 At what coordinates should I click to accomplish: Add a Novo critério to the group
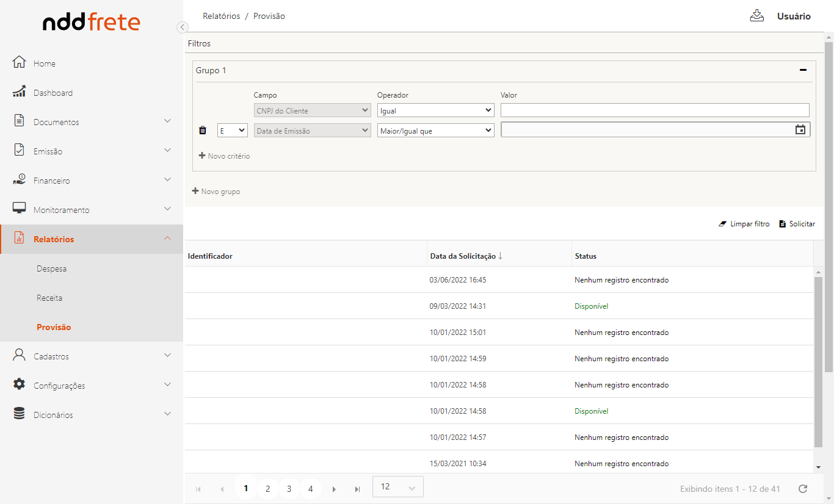pos(224,156)
